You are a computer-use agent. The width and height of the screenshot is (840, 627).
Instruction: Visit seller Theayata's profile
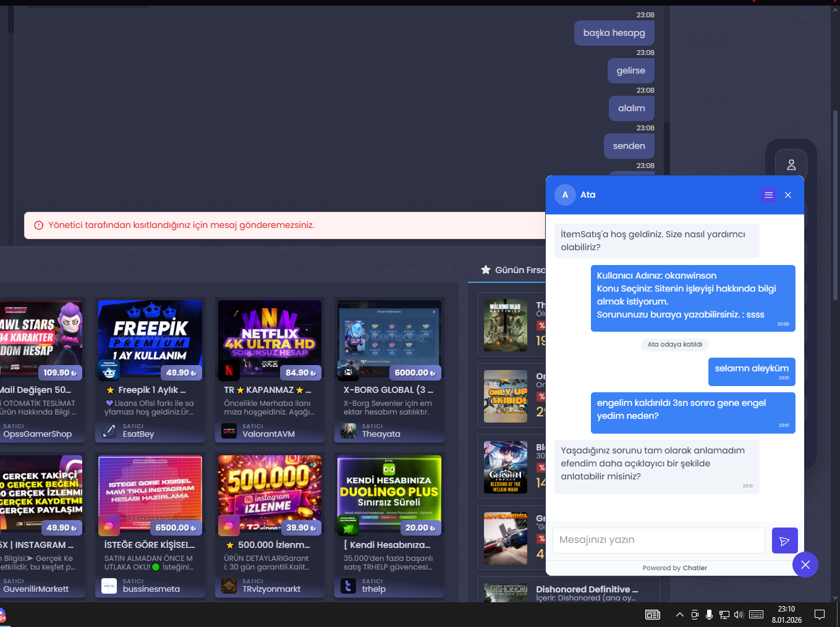pos(381,434)
